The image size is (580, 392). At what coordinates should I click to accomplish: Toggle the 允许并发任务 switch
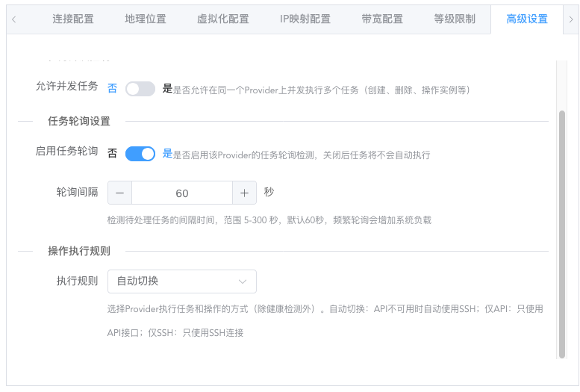(140, 89)
